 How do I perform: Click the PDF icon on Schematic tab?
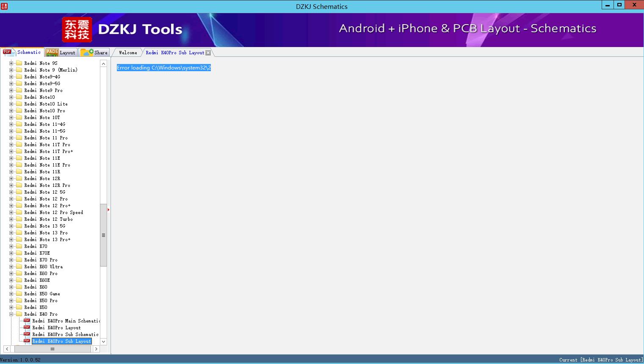(x=8, y=53)
